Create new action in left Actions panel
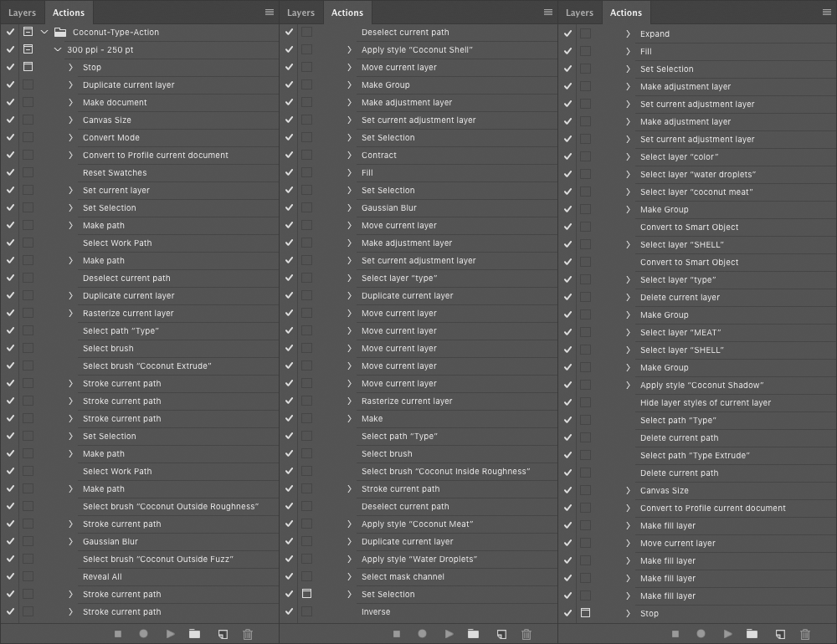Viewport: 837px width, 644px height. [223, 634]
